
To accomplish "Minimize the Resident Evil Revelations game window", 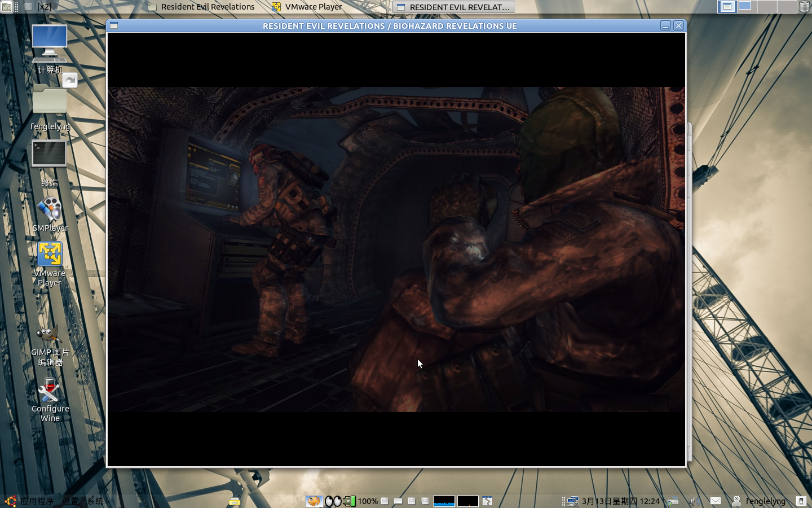I will coord(665,25).
